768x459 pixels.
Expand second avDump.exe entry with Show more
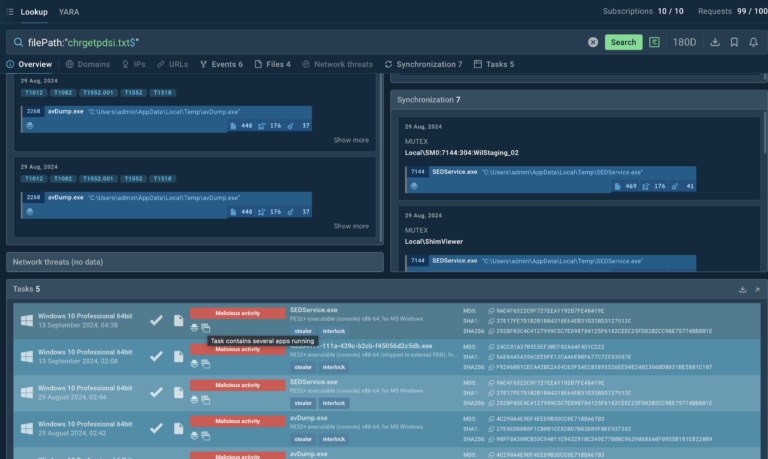351,226
